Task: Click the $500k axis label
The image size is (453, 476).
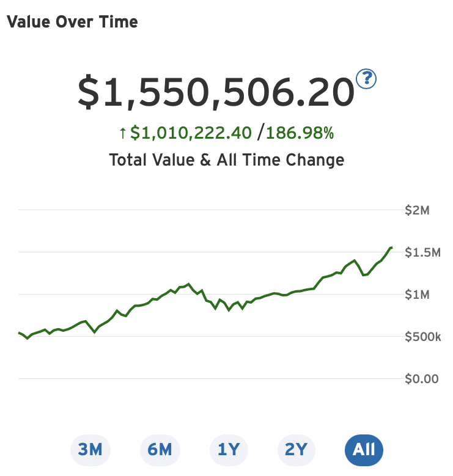Action: 422,337
